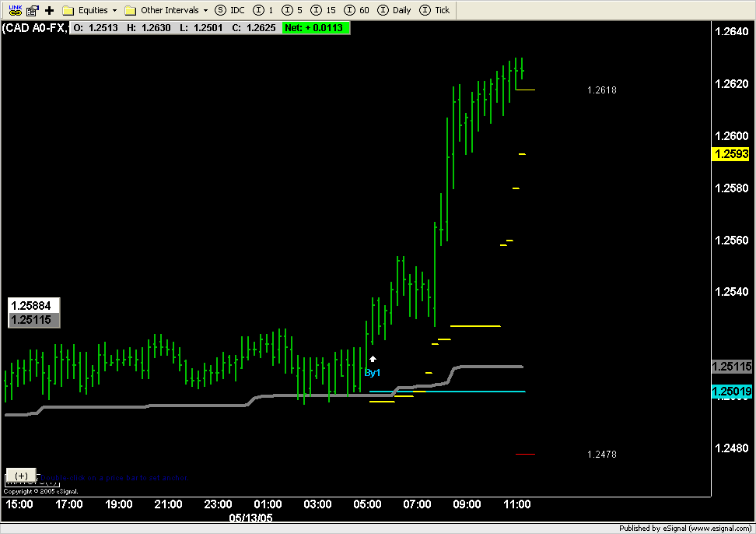Click the CAD A0-FX symbol label

point(34,27)
